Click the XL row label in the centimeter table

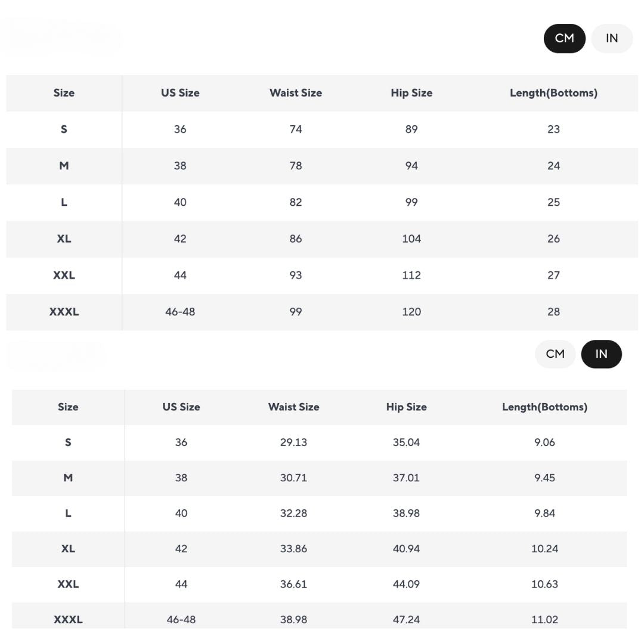(x=64, y=239)
